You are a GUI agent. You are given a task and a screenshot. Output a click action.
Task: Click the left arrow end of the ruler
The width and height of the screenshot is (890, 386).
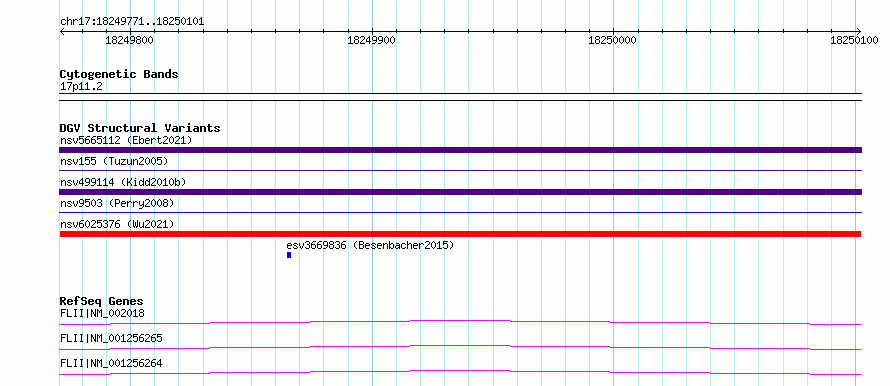click(x=62, y=31)
